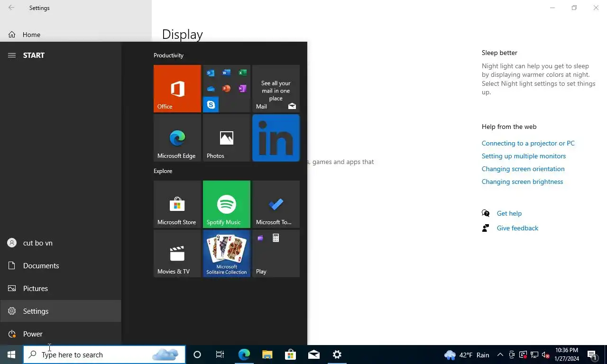The image size is (607, 364).
Task: Select the Productivity group header
Action: (x=168, y=55)
